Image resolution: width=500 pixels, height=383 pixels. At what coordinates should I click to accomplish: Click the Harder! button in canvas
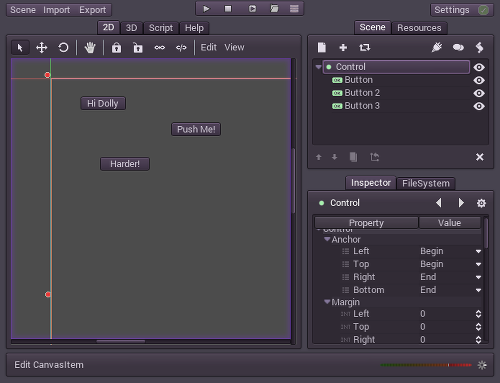(125, 164)
